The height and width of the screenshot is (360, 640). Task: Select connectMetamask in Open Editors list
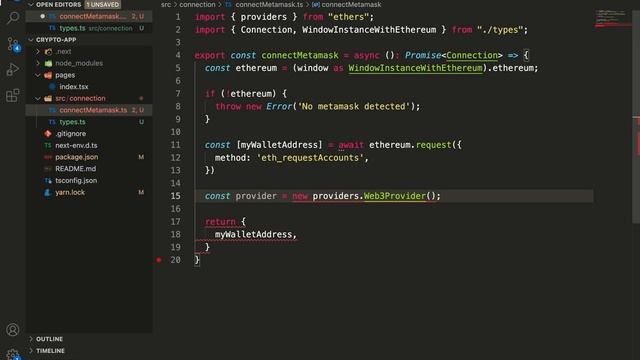pyautogui.click(x=89, y=16)
